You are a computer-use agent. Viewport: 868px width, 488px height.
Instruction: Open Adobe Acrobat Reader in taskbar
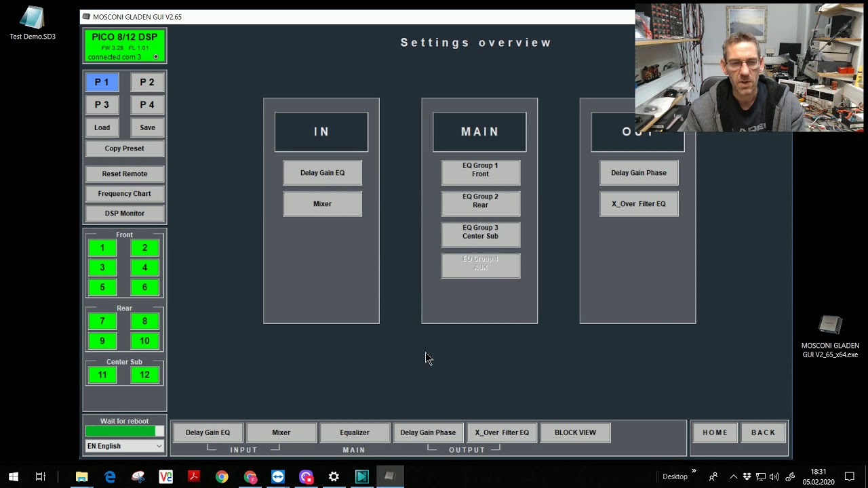pyautogui.click(x=194, y=476)
